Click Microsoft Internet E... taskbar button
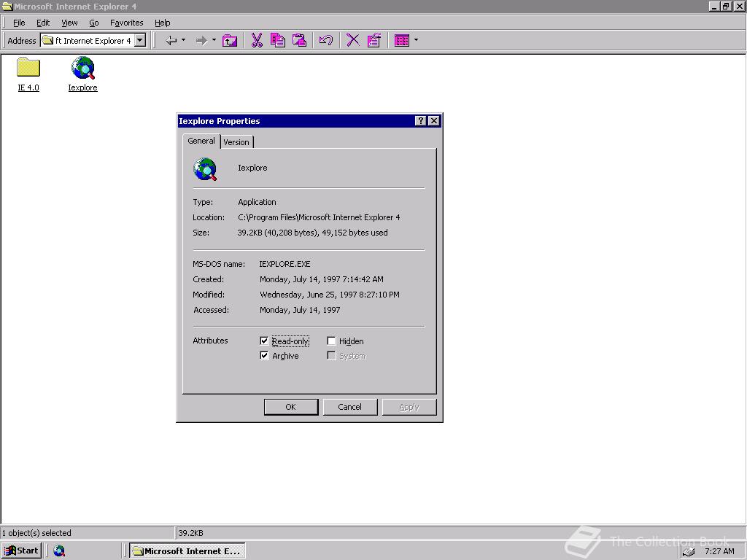Image resolution: width=747 pixels, height=560 pixels. [187, 551]
